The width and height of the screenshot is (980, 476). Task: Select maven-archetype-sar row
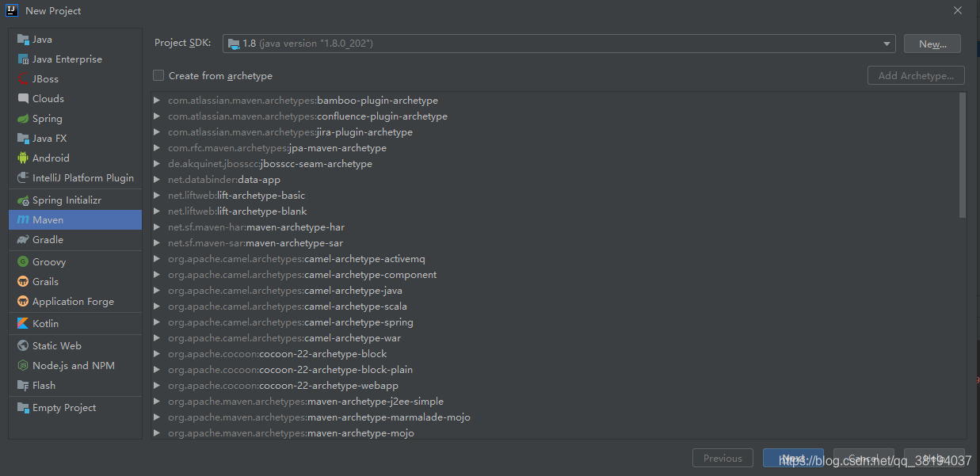pyautogui.click(x=555, y=243)
